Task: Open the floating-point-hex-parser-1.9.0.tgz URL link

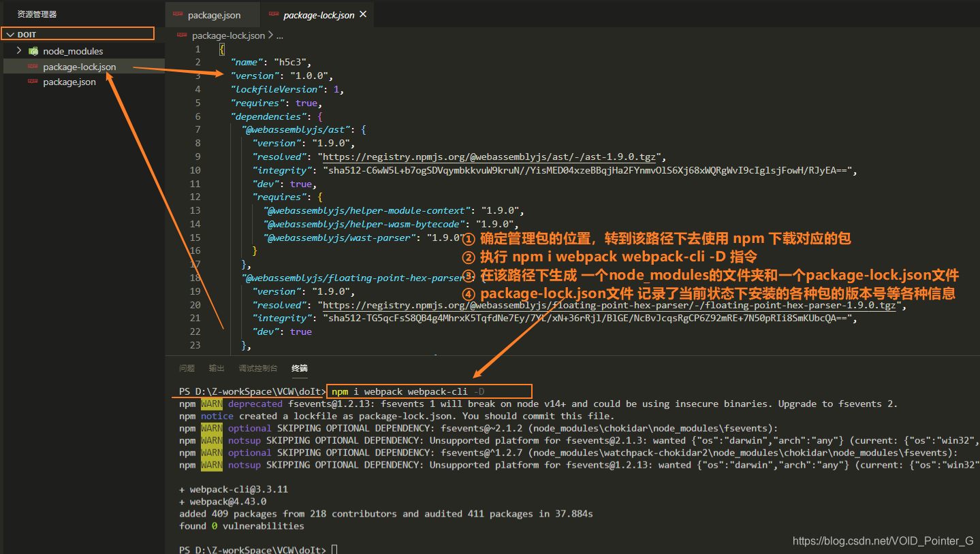Action: pyautogui.click(x=609, y=305)
